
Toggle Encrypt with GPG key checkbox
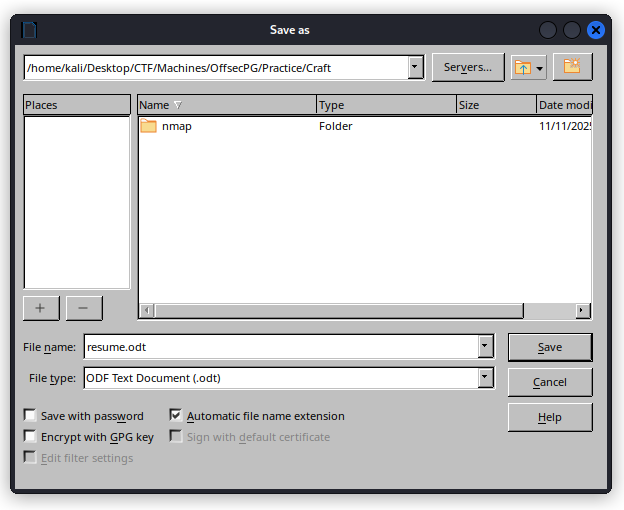(31, 437)
